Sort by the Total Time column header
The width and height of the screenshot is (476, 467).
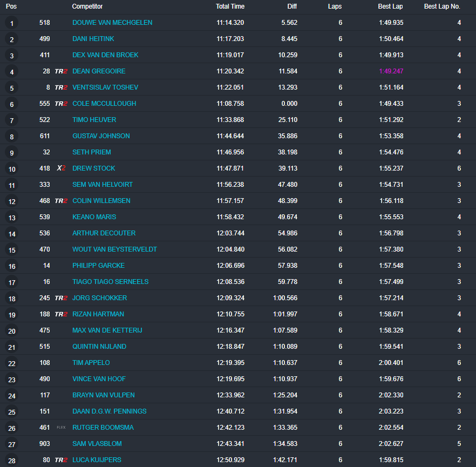tap(230, 6)
